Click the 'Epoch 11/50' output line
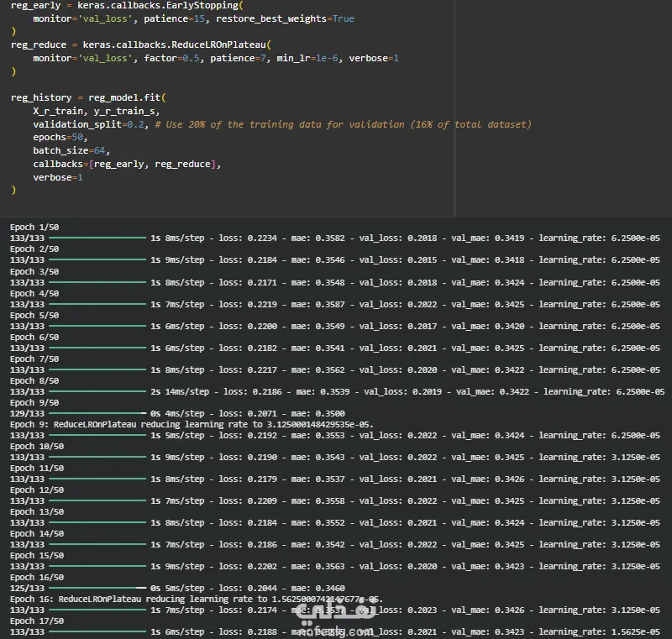672x639 pixels. [x=37, y=468]
